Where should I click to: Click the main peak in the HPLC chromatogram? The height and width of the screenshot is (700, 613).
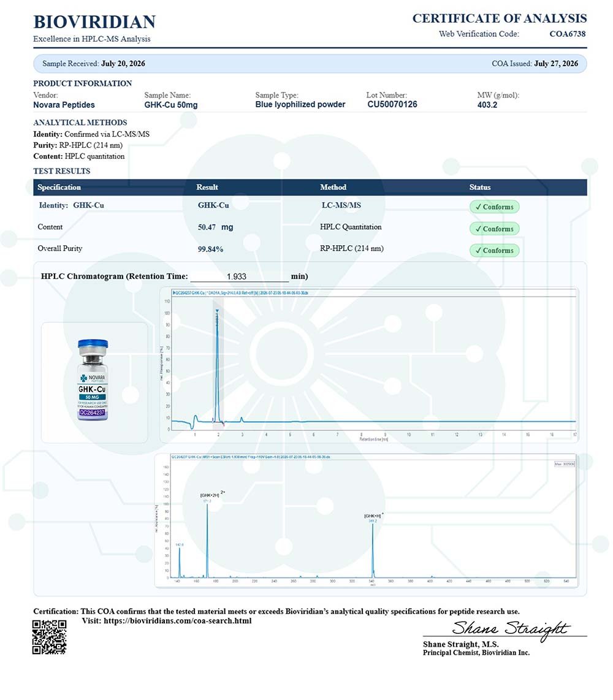click(x=218, y=366)
